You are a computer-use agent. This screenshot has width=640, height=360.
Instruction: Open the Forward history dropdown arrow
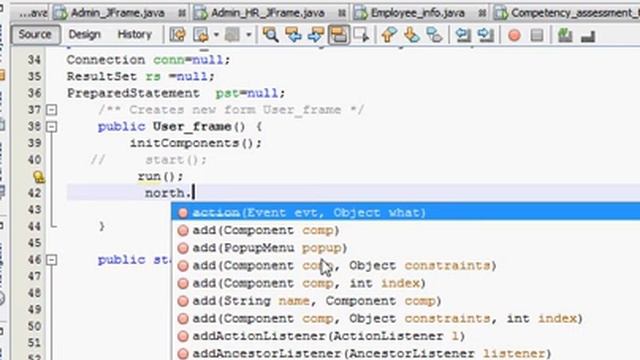(x=248, y=35)
